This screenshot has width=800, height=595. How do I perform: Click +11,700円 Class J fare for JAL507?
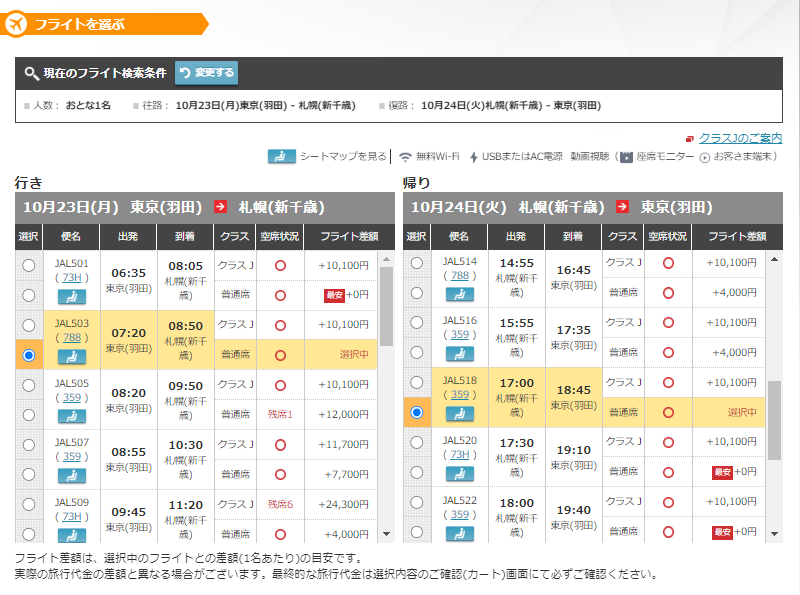(343, 444)
